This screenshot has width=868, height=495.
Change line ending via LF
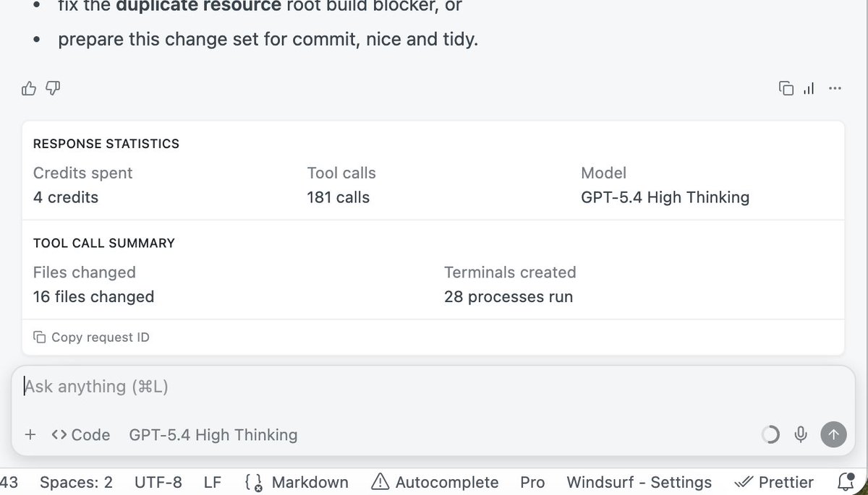tap(213, 482)
